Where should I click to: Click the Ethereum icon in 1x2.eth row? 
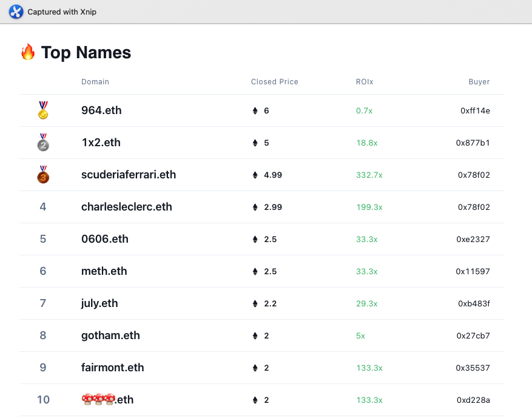point(255,143)
